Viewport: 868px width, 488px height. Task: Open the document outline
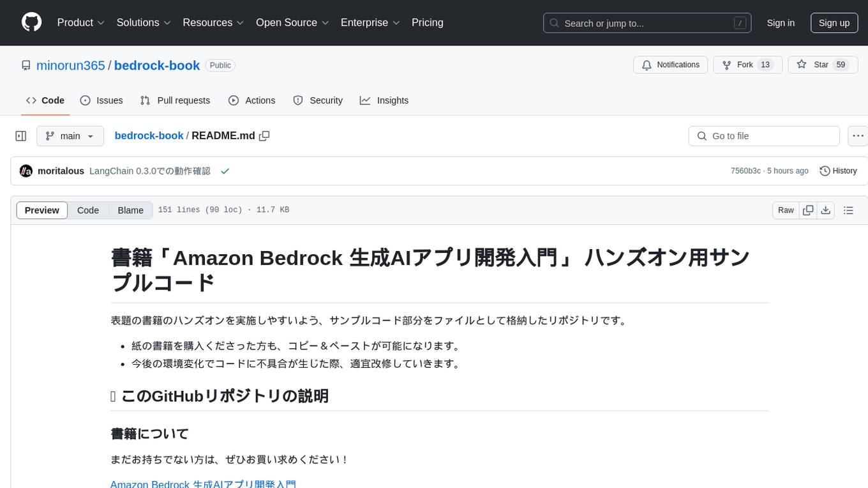[848, 210]
